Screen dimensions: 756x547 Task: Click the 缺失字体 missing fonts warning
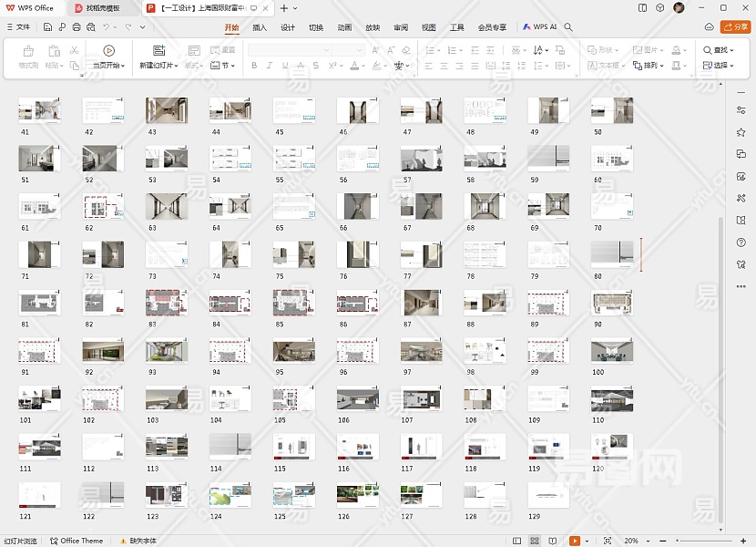pos(138,541)
